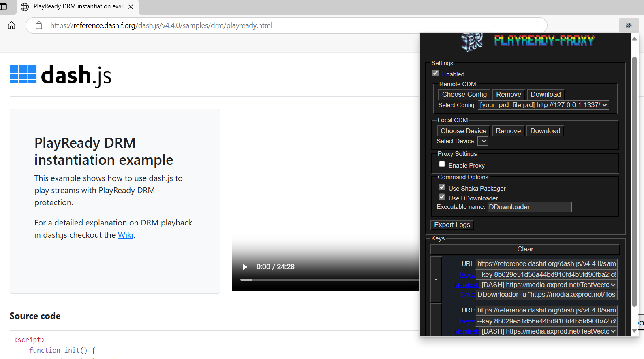Click Download under Local CDM
Viewport: 644px width, 359px height.
(545, 131)
